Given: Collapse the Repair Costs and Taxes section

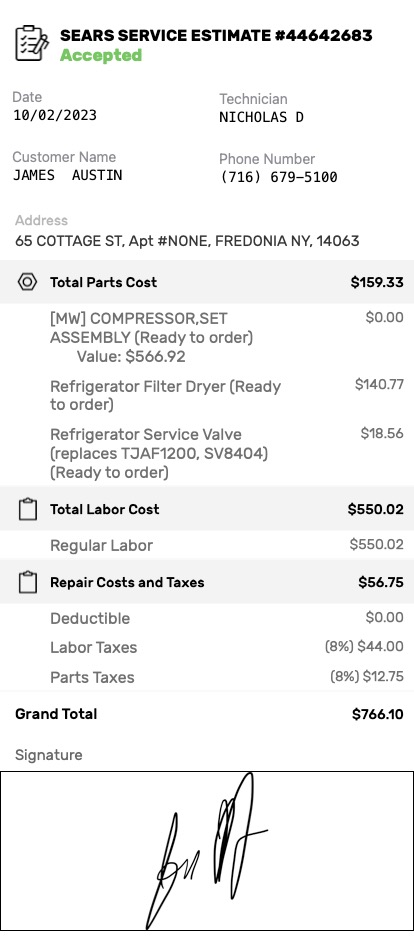Looking at the screenshot, I should click(x=207, y=582).
